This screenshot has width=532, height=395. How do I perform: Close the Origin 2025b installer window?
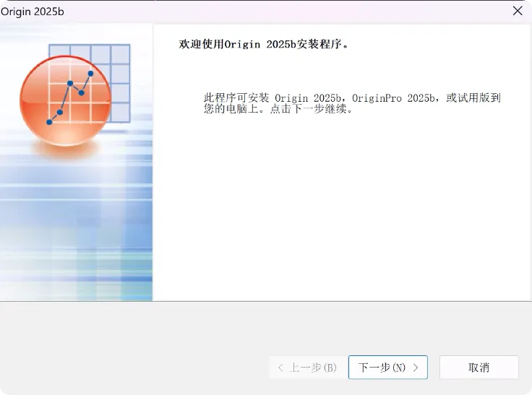point(518,11)
